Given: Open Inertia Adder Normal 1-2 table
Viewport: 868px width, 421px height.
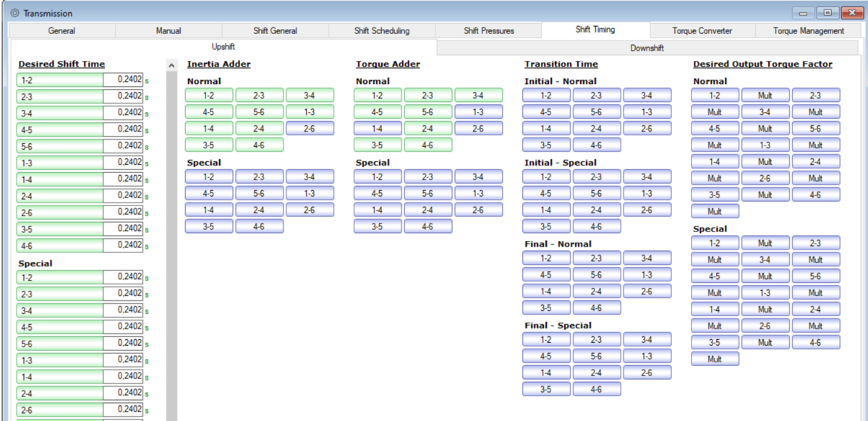Looking at the screenshot, I should pos(209,95).
